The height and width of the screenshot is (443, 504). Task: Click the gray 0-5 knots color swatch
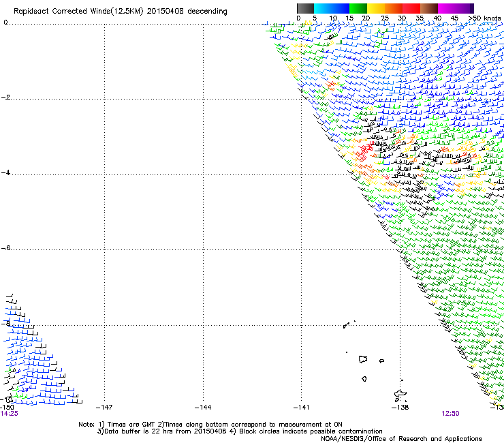pos(305,8)
